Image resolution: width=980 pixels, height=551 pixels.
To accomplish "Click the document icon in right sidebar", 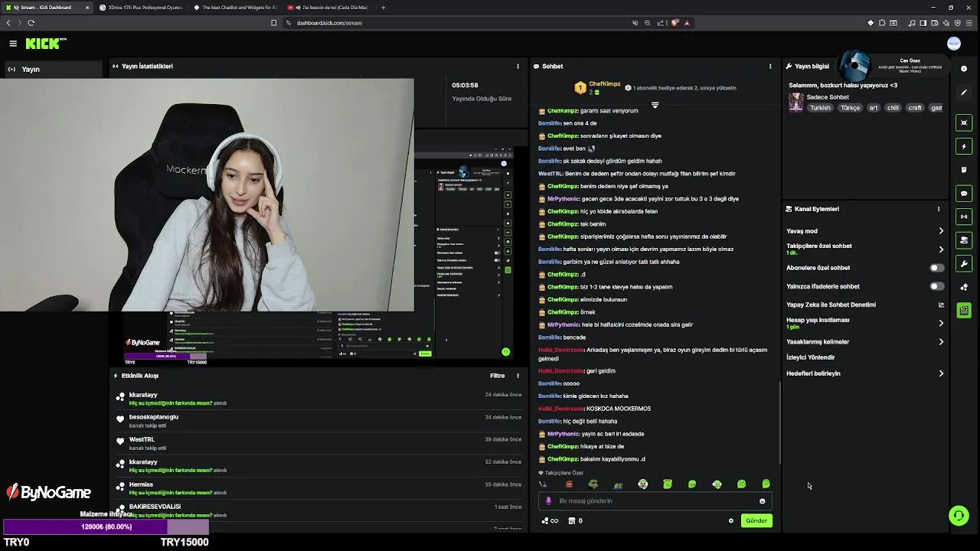I will 964,170.
